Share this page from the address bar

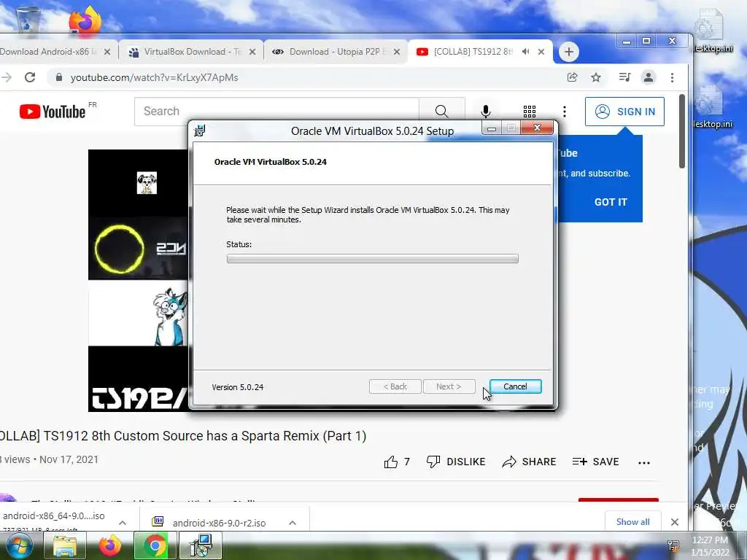click(572, 77)
